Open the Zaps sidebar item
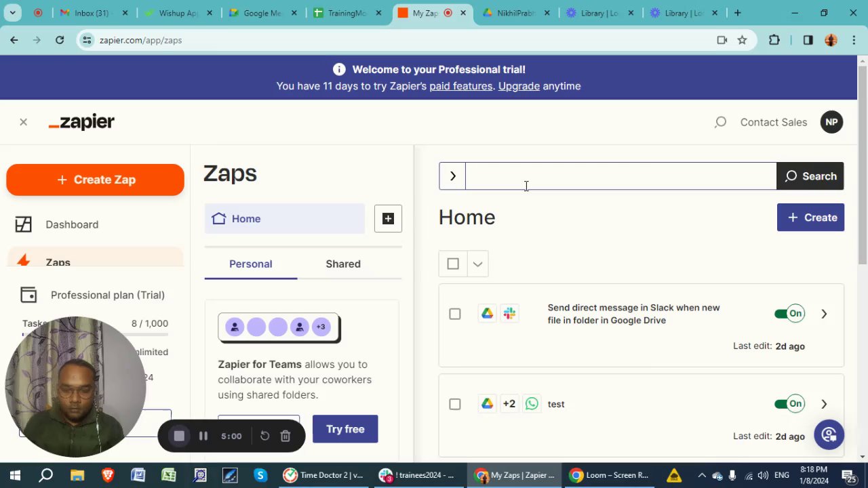This screenshot has width=868, height=488. (x=95, y=258)
